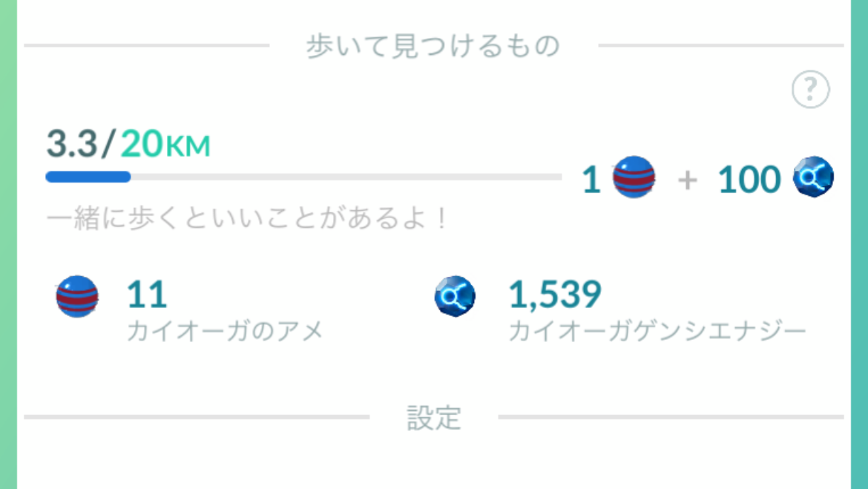Tap the 歩いて見つけるもの section header
Image resolution: width=868 pixels, height=489 pixels.
(x=433, y=46)
